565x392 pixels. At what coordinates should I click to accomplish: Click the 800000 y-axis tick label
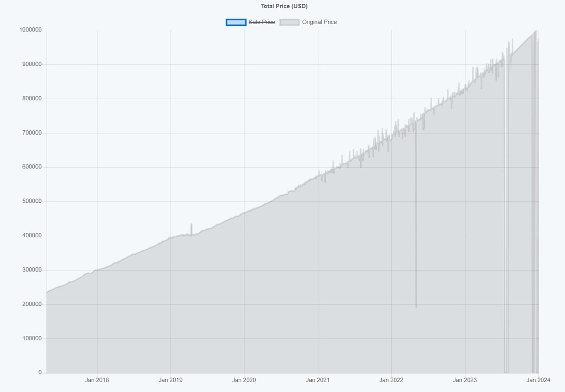point(32,99)
